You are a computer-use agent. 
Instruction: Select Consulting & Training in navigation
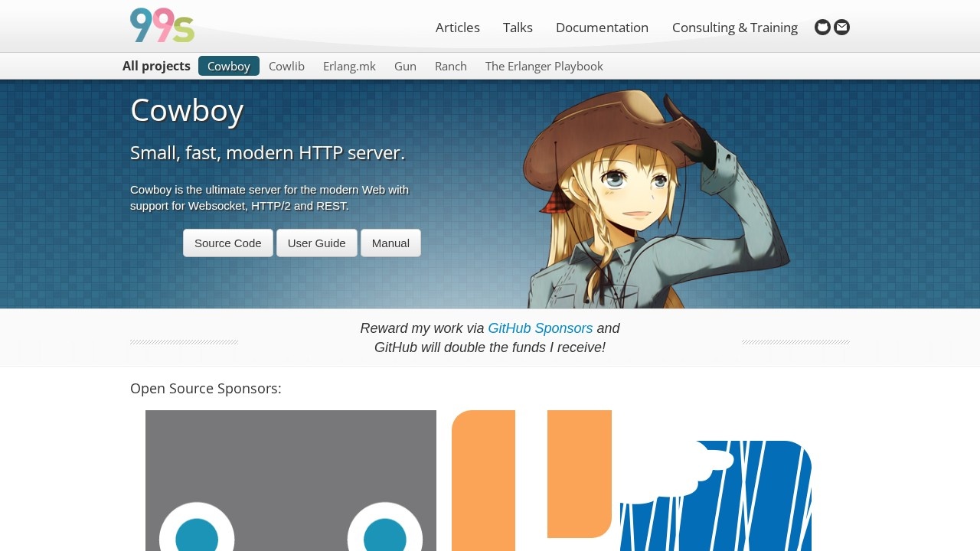click(735, 28)
